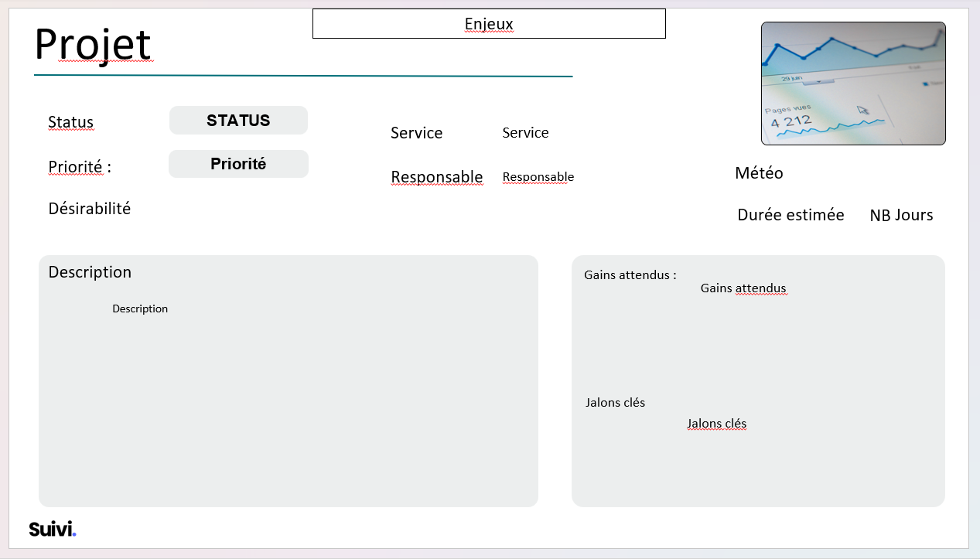Click the NB Jours value field
Viewport: 980px width, 559px height.
(x=901, y=216)
